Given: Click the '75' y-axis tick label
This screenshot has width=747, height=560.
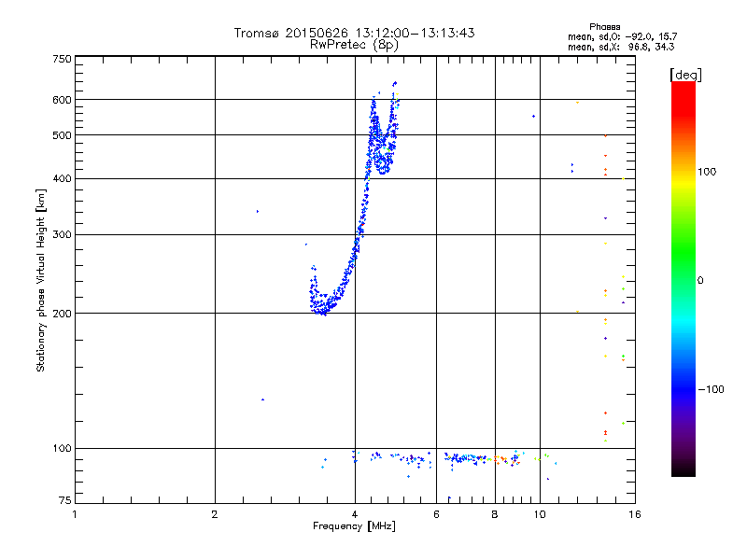Looking at the screenshot, I should click(x=65, y=500).
